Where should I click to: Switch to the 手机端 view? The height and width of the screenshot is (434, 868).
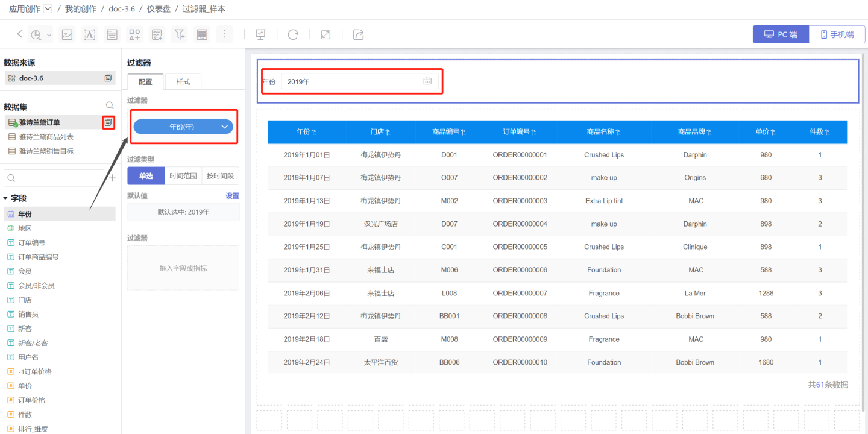pos(837,34)
